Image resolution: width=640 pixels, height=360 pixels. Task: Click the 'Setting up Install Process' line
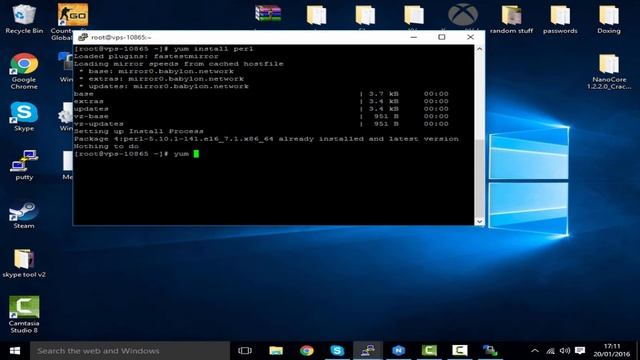pos(138,131)
